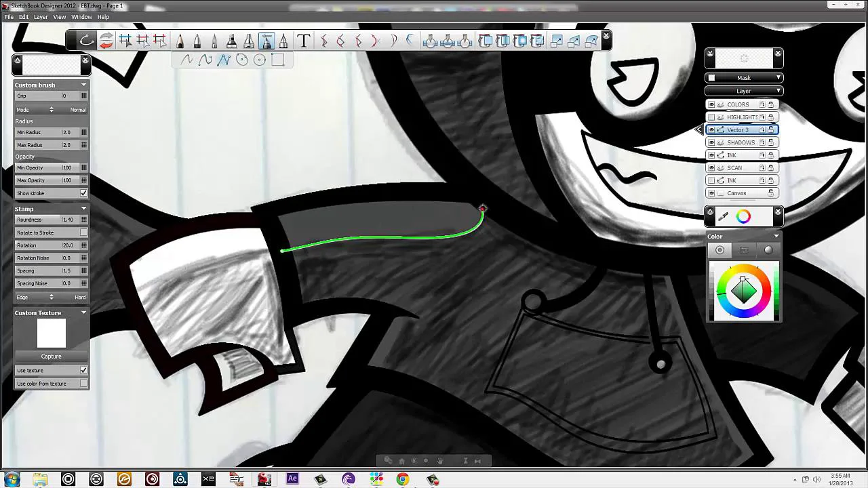Image resolution: width=868 pixels, height=488 pixels.
Task: Hide the SCAN layer
Action: point(711,168)
